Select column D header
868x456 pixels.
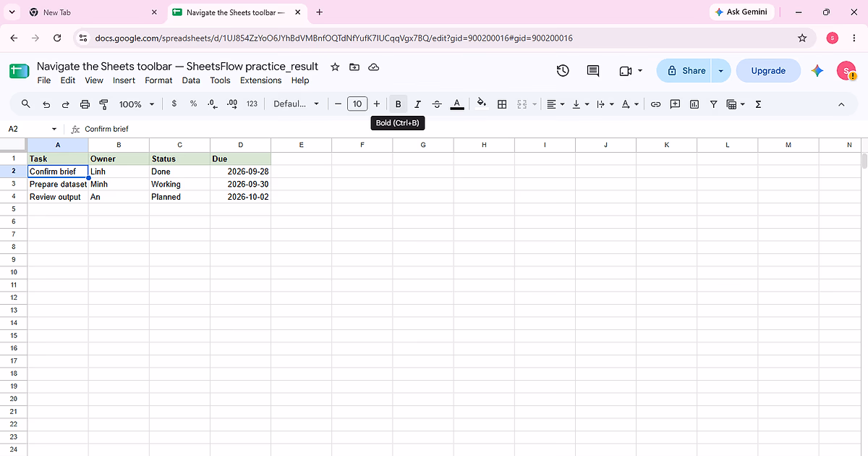(240, 145)
